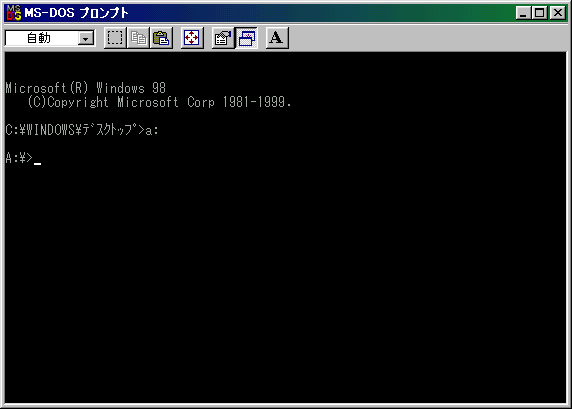
Task: Toggle the Background execution button
Action: point(247,38)
